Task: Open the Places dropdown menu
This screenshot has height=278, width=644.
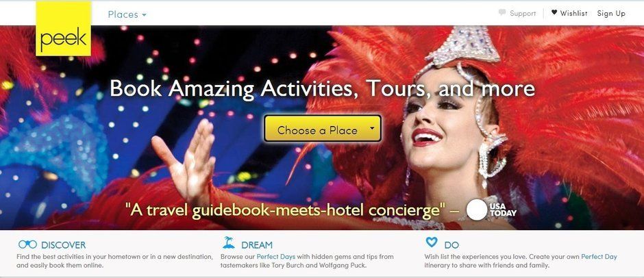Action: [127, 14]
